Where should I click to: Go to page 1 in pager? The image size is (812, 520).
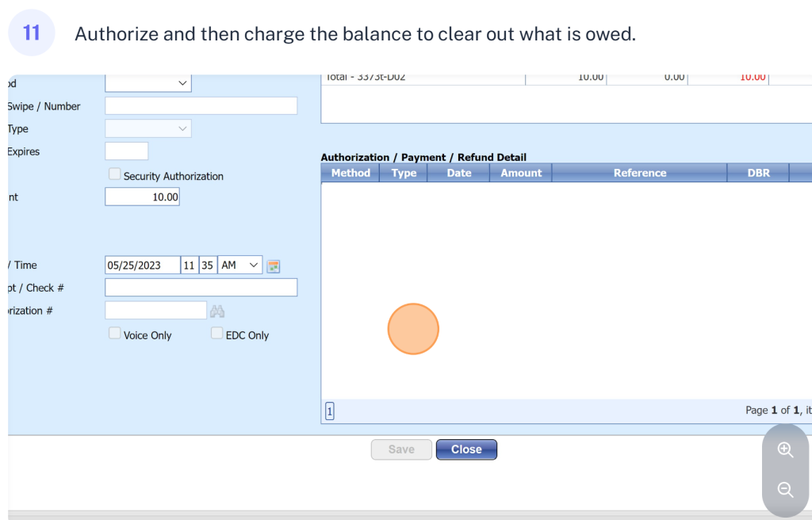(330, 411)
